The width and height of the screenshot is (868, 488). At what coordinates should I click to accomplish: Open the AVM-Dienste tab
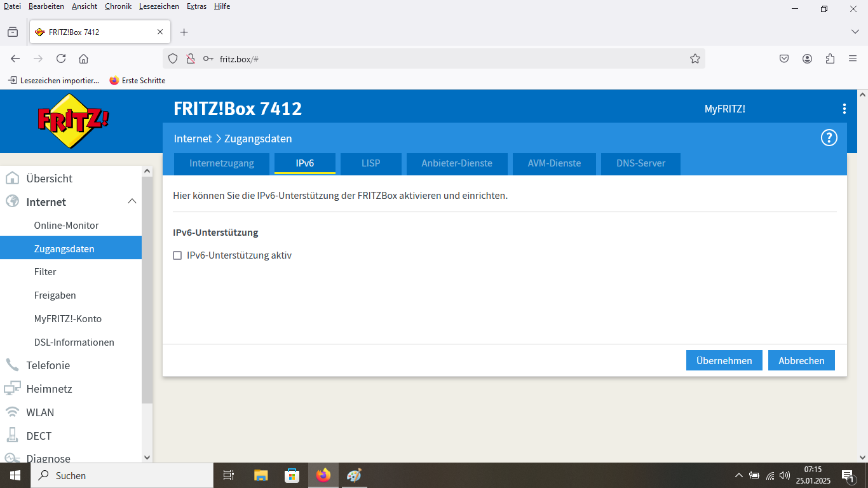[x=554, y=163]
